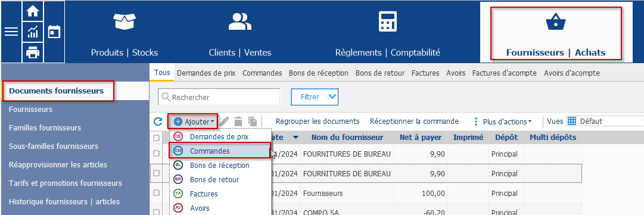
Task: Click the home icon
Action: pyautogui.click(x=32, y=11)
